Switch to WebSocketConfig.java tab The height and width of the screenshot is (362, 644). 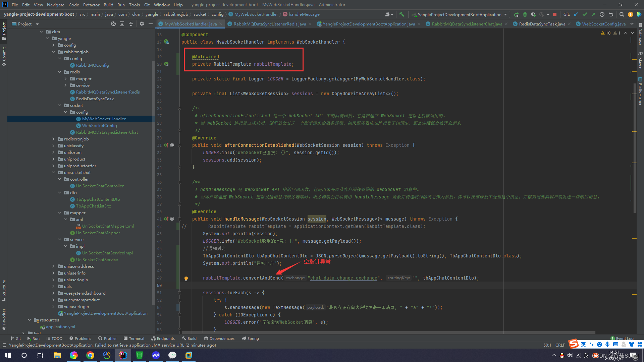point(604,24)
